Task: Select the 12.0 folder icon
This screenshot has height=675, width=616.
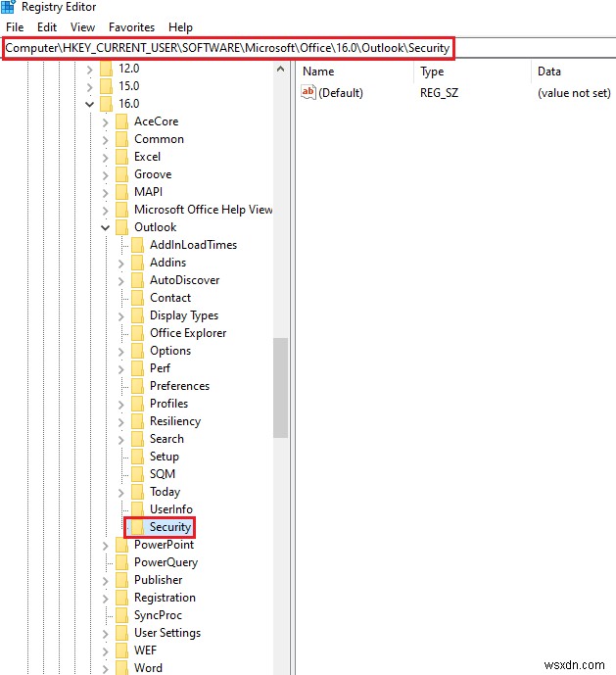Action: tap(107, 69)
